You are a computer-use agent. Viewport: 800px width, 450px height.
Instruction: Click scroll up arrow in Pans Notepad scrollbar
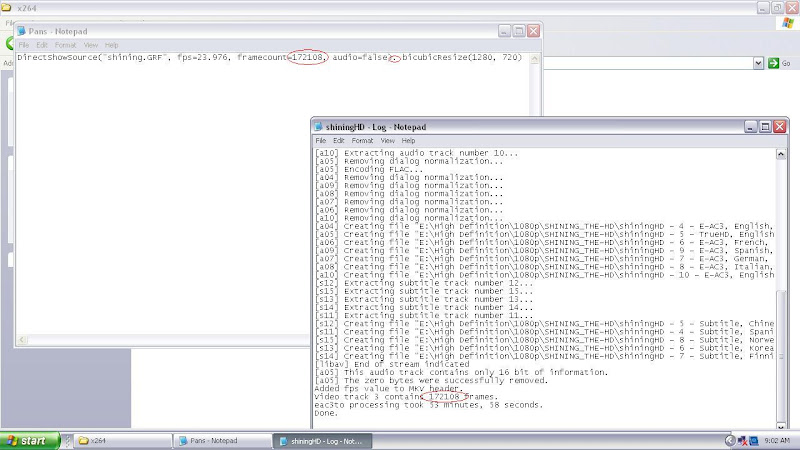[534, 59]
